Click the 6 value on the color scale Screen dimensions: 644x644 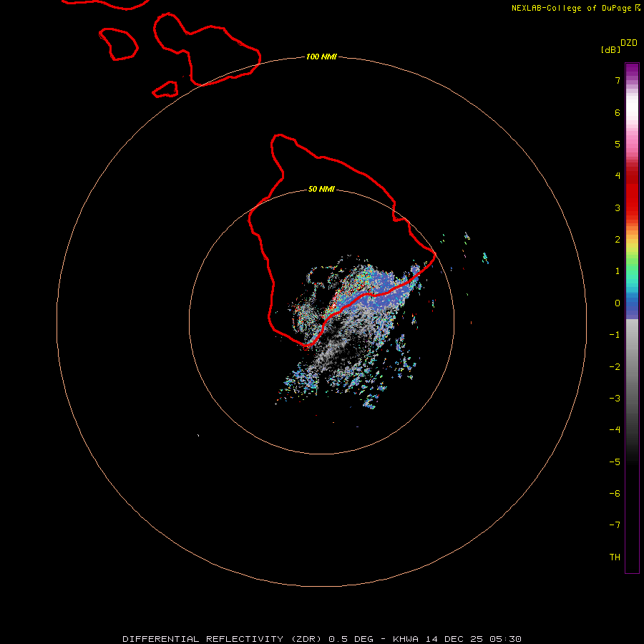point(618,112)
